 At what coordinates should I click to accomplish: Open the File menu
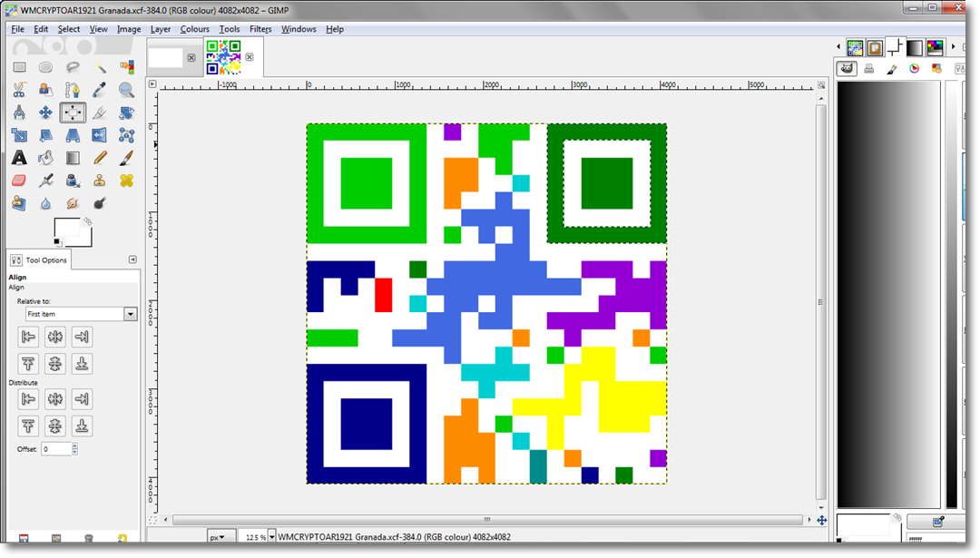(x=17, y=29)
